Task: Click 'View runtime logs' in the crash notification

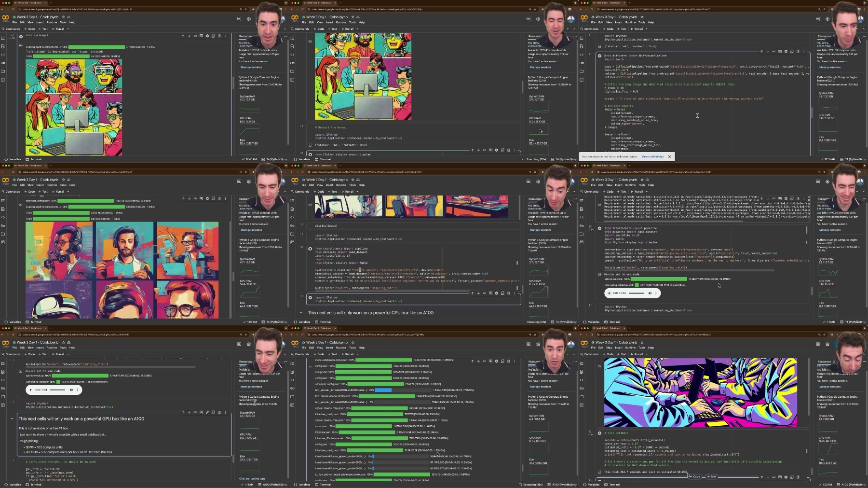Action: (x=652, y=156)
